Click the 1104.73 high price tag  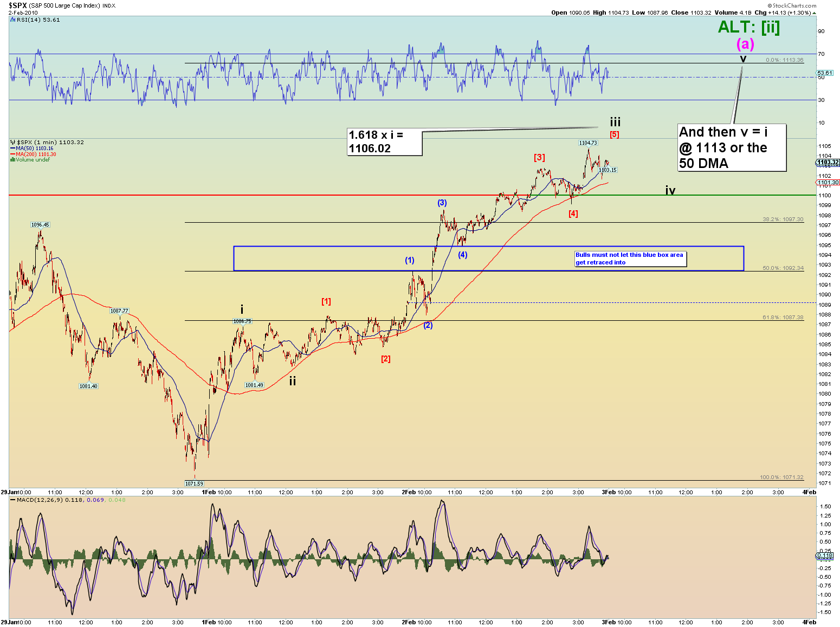(588, 143)
